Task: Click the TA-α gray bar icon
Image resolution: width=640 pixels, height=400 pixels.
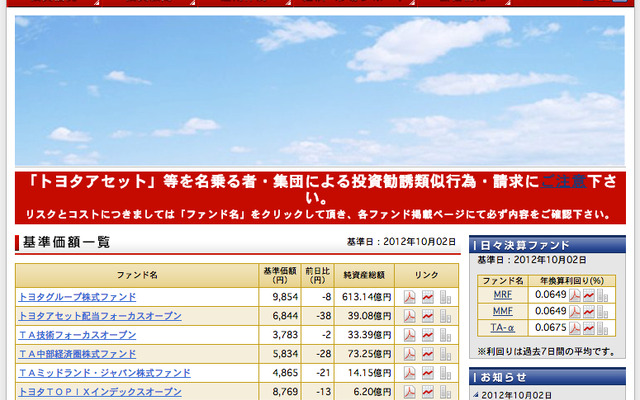Action: 602,328
